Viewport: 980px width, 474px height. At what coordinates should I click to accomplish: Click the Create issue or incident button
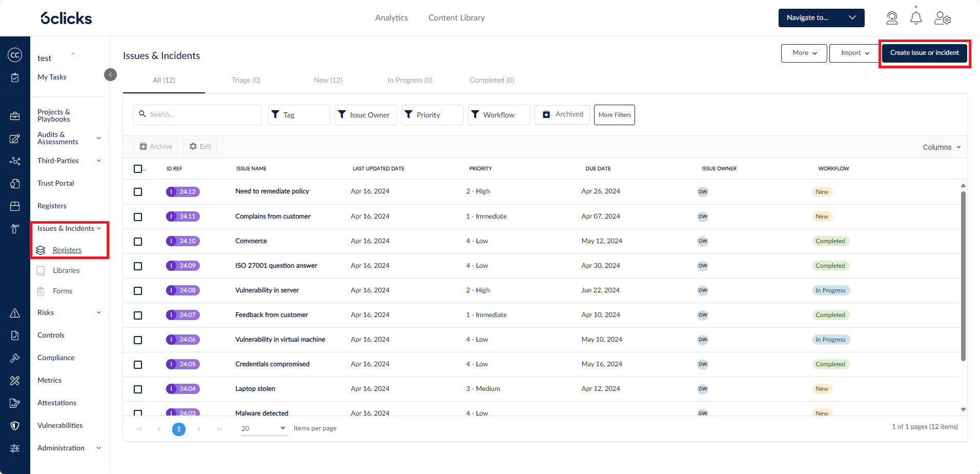(x=924, y=53)
